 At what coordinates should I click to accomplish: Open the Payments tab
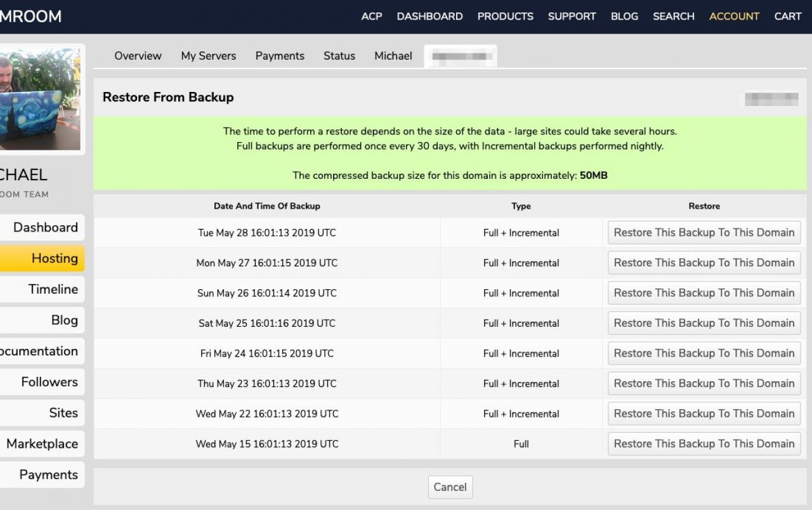point(280,56)
